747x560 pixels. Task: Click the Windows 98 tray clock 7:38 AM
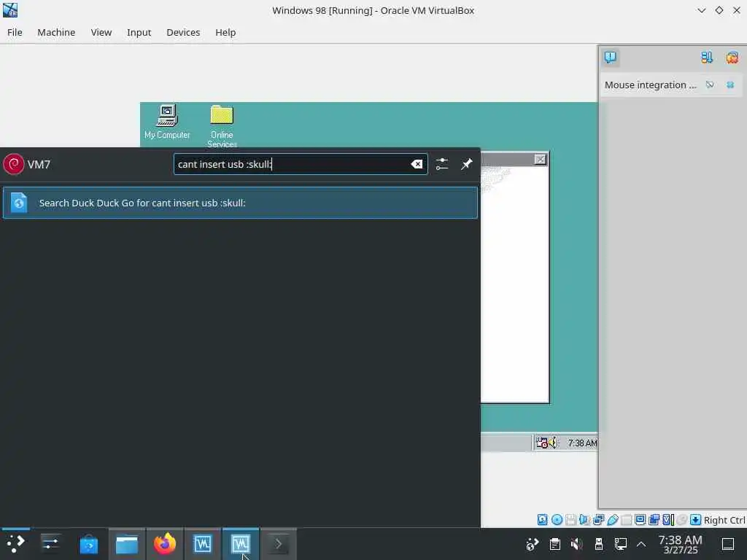pyautogui.click(x=582, y=443)
